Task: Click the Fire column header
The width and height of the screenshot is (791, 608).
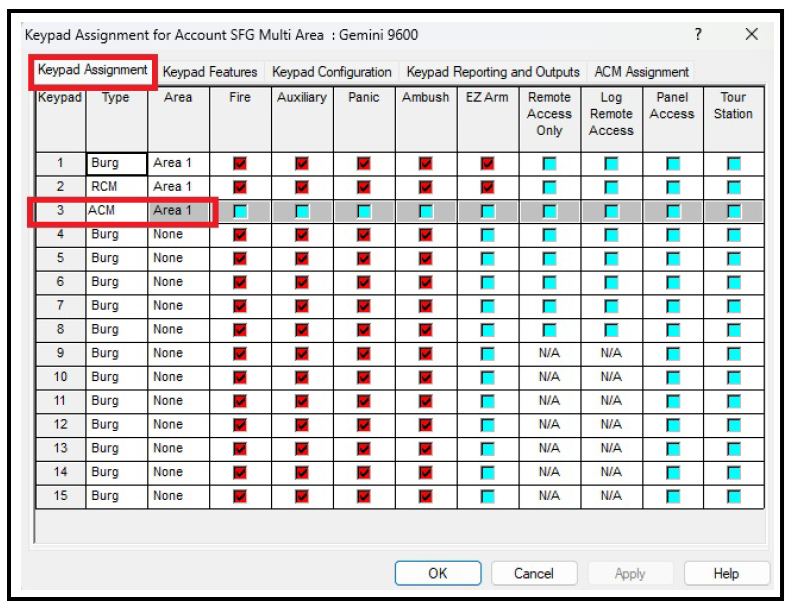Action: (x=240, y=119)
